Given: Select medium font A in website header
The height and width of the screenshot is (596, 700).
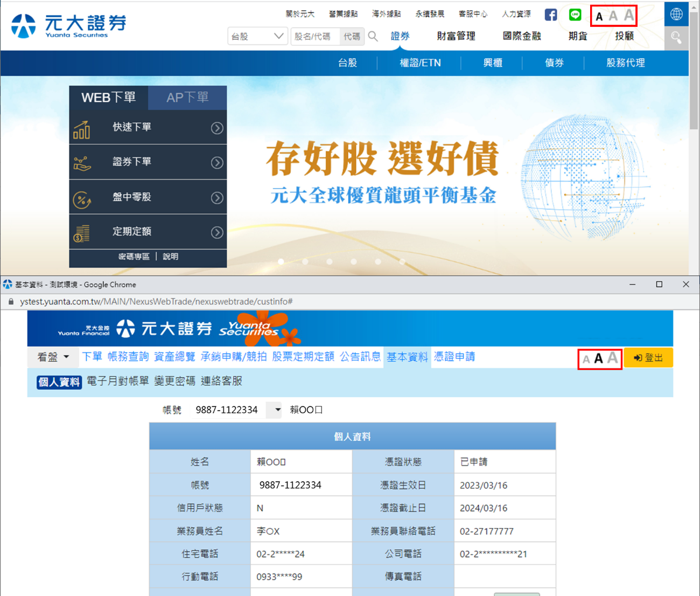Looking at the screenshot, I should tap(613, 16).
